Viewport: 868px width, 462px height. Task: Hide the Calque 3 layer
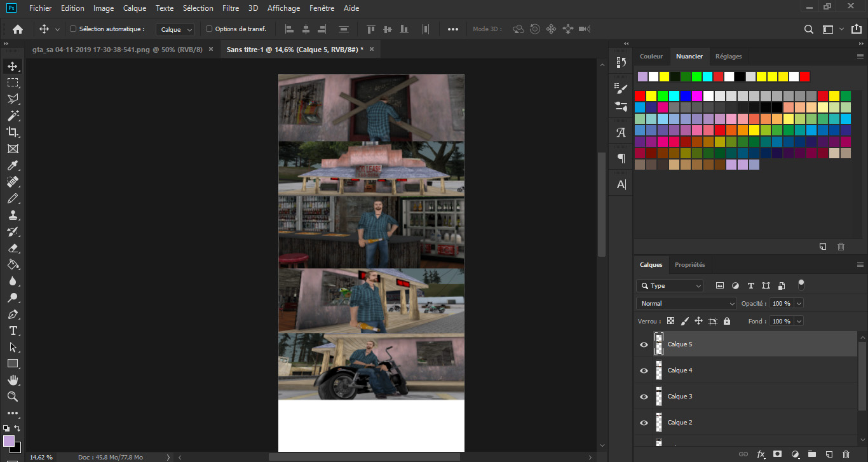[644, 397]
